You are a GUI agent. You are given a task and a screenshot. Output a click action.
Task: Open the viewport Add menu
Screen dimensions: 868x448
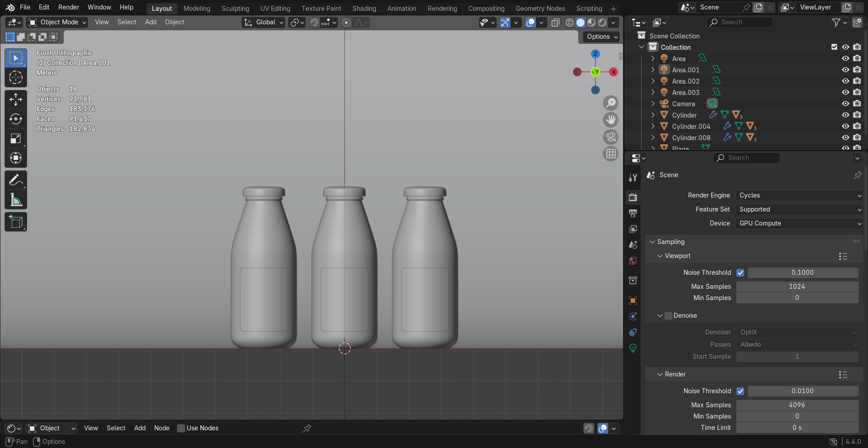tap(151, 22)
